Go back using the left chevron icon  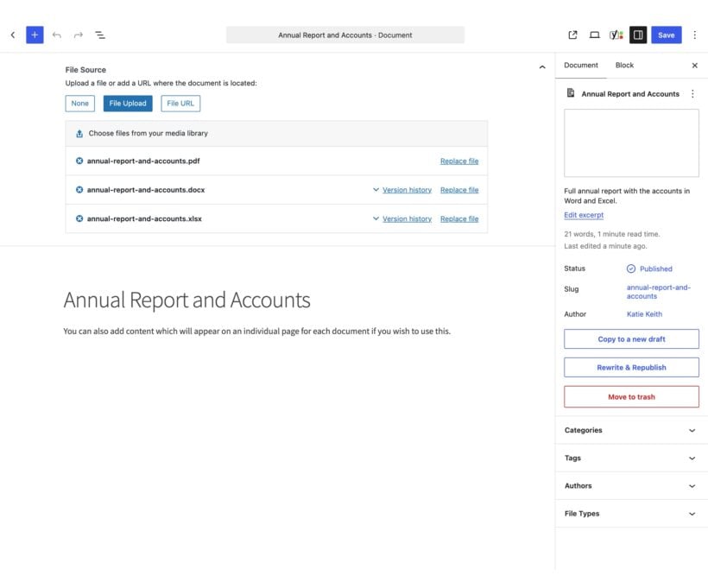13,35
